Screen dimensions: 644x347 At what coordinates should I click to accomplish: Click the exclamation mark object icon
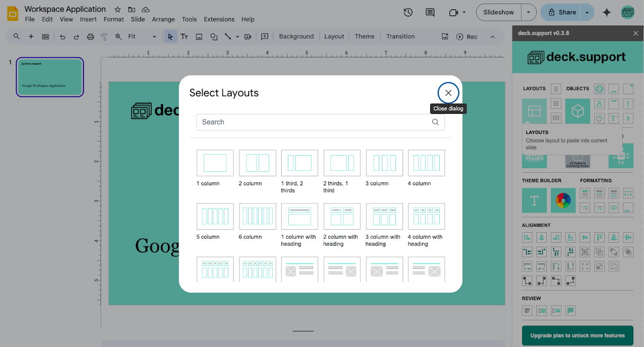pyautogui.click(x=628, y=104)
